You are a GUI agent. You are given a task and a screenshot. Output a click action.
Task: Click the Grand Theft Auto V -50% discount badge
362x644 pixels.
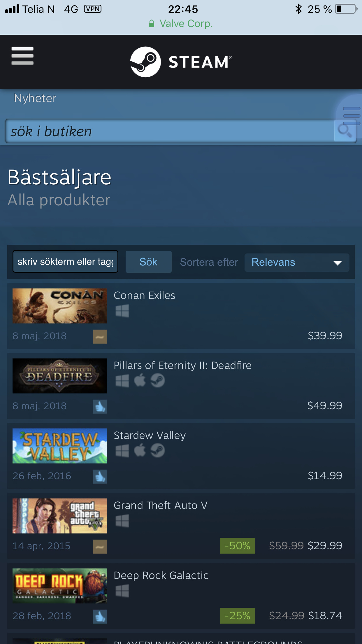coord(238,546)
